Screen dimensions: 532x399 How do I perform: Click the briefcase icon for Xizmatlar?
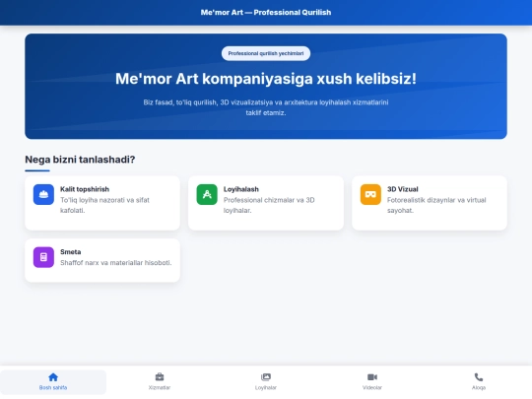[x=160, y=377]
